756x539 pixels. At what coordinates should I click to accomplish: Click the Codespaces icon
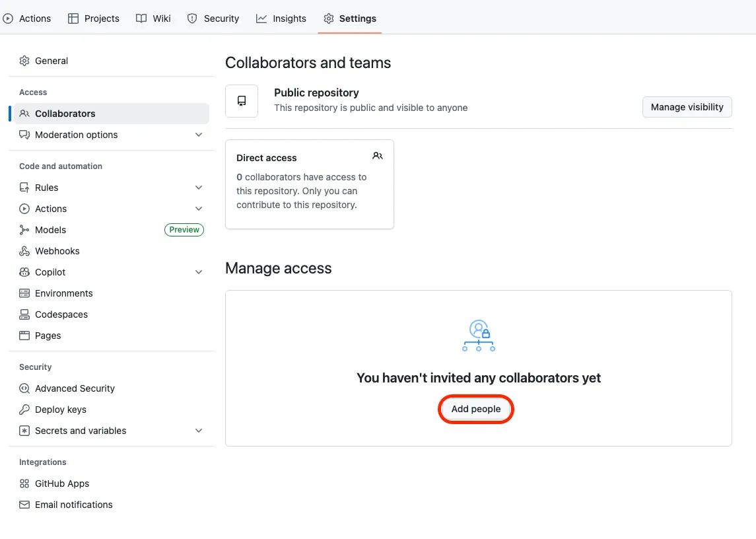(24, 314)
